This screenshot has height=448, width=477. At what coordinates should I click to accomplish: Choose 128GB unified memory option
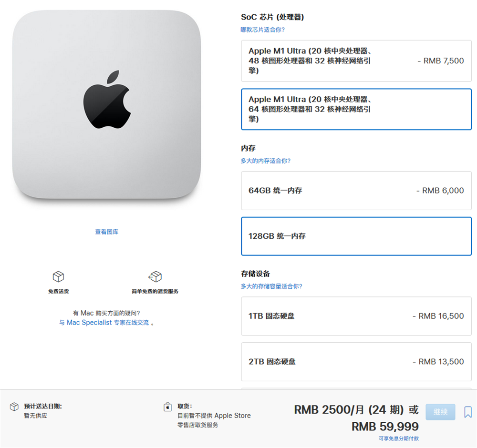point(356,236)
